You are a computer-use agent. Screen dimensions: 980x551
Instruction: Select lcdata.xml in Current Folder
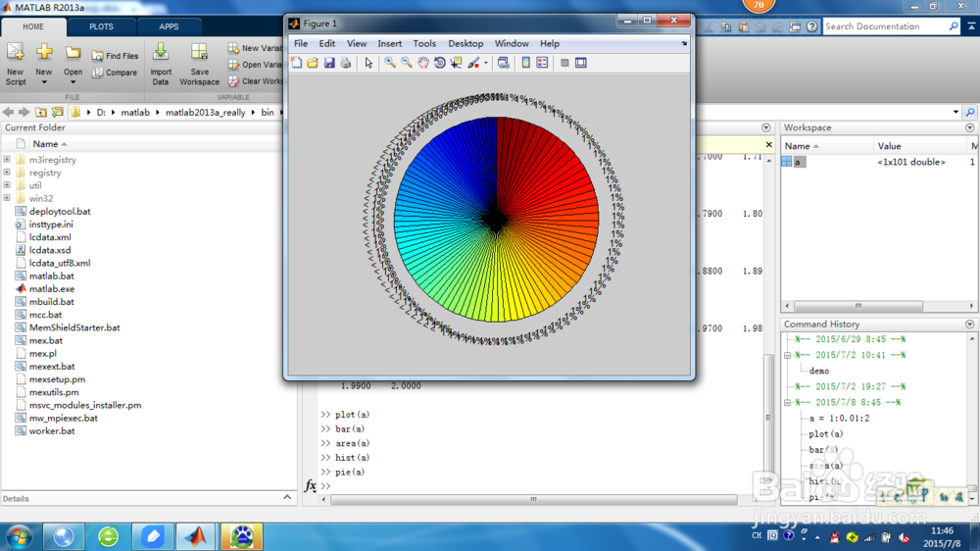(x=50, y=237)
